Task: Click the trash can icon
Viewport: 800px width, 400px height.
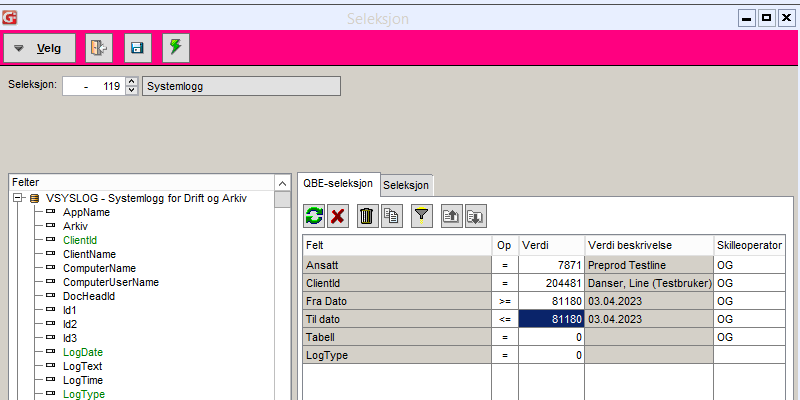Action: click(x=366, y=216)
